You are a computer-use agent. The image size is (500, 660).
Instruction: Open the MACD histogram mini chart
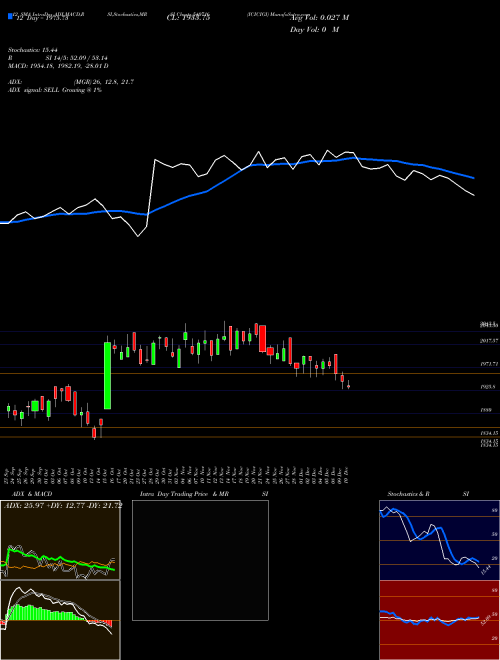click(60, 620)
